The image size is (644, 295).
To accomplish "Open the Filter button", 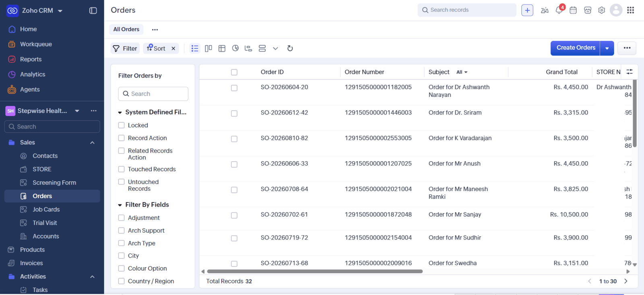I will coord(125,48).
